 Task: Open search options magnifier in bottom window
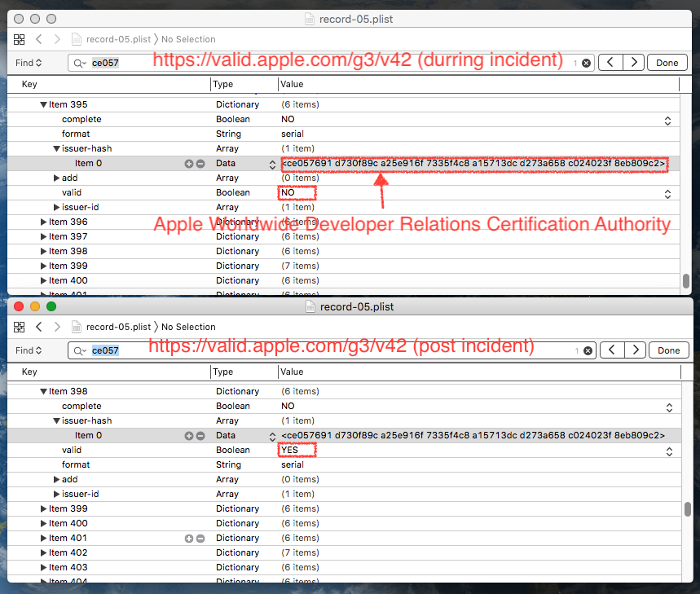coord(80,351)
